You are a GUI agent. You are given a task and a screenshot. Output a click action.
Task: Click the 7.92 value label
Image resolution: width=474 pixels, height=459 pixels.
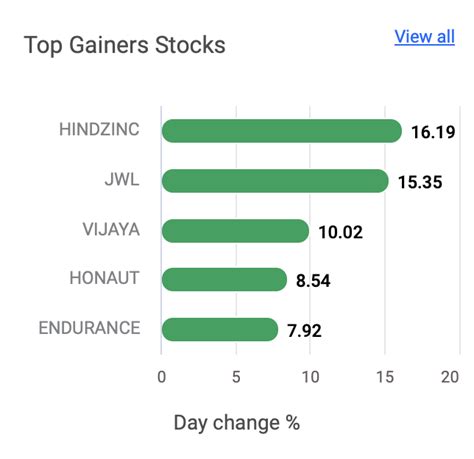tap(304, 331)
